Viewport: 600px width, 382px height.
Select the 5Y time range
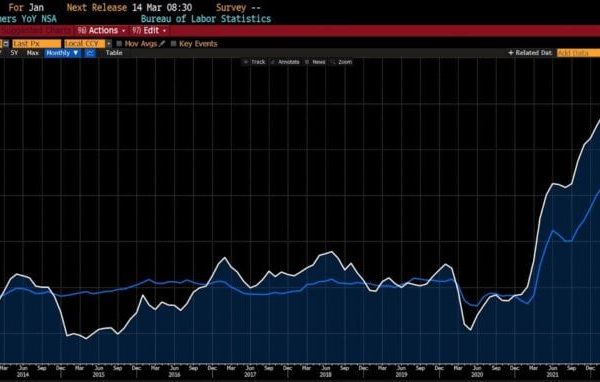pos(14,53)
